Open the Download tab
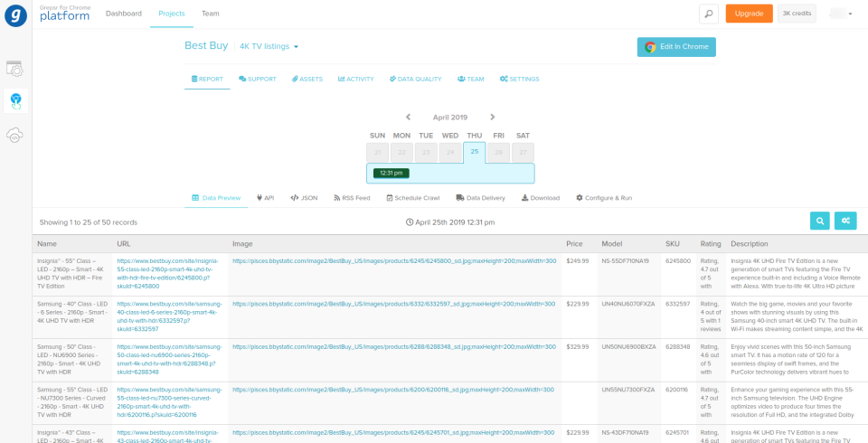 [x=541, y=198]
